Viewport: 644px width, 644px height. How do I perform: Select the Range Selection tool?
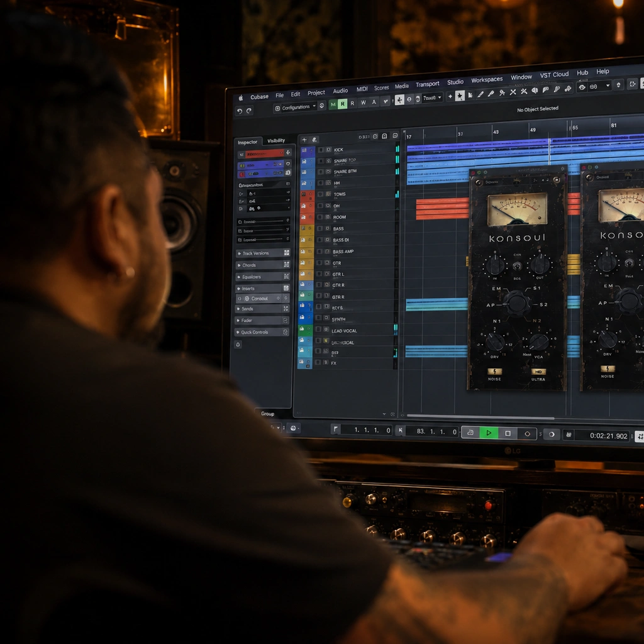point(470,95)
